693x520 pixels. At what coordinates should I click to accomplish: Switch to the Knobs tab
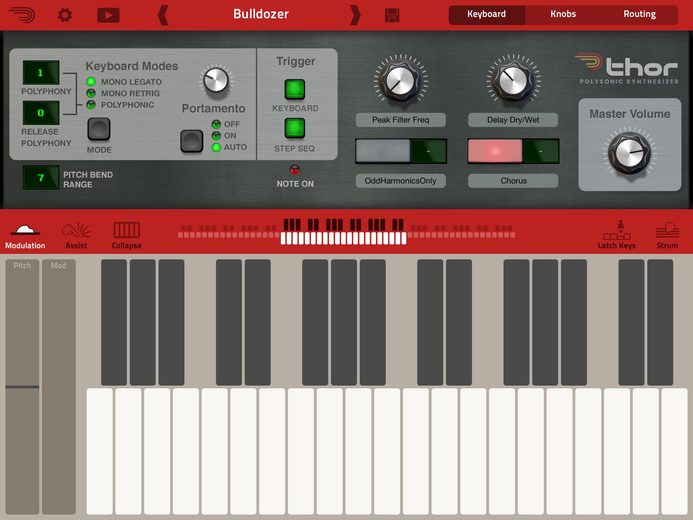(x=563, y=14)
